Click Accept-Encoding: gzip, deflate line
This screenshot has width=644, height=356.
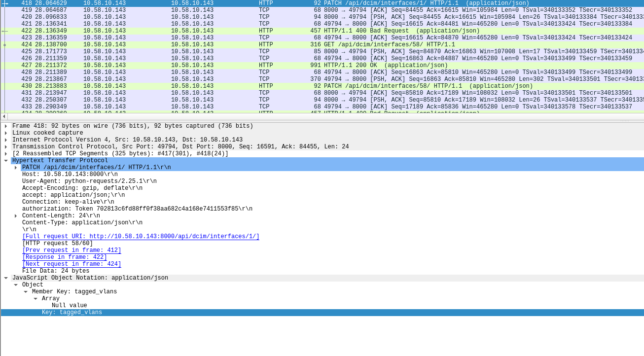click(x=82, y=188)
